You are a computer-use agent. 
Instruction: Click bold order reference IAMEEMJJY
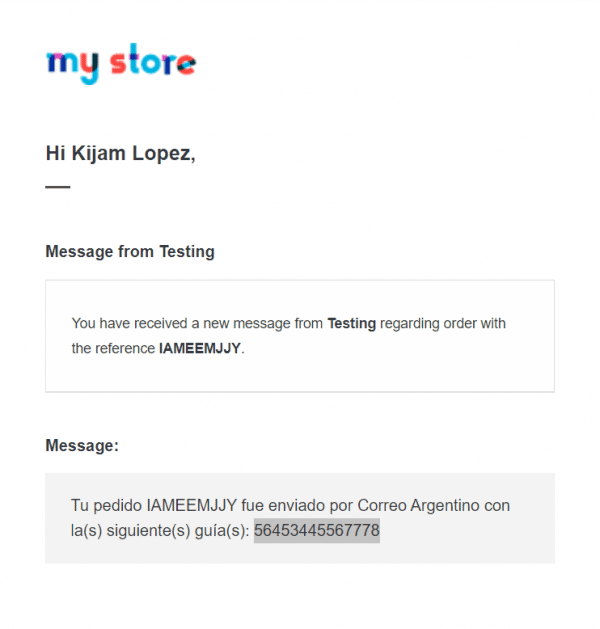point(200,348)
